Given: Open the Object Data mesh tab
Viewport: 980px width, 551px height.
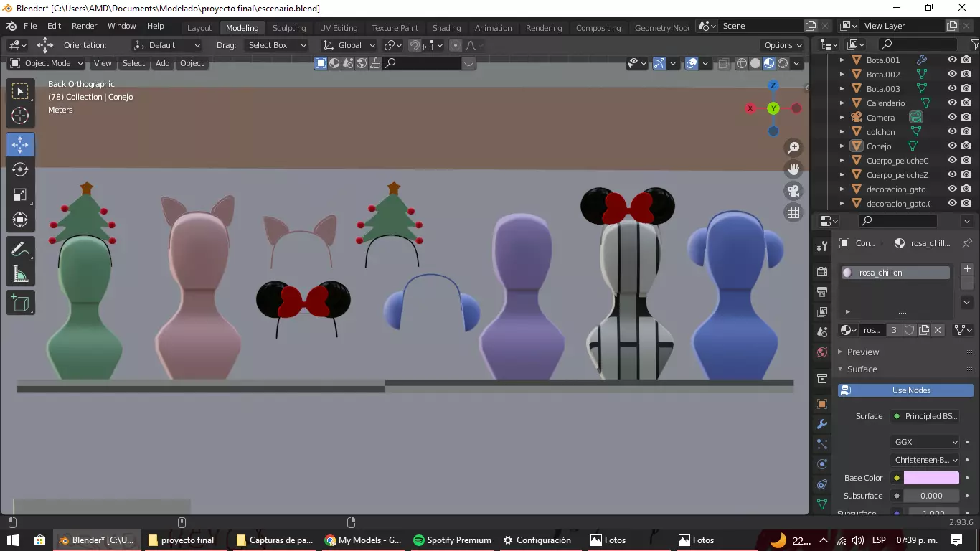Looking at the screenshot, I should click(822, 504).
